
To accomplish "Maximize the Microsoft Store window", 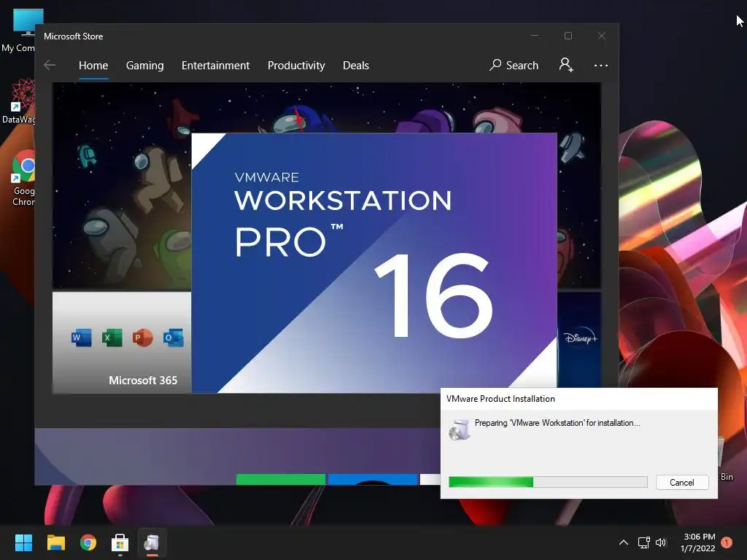I will [568, 36].
